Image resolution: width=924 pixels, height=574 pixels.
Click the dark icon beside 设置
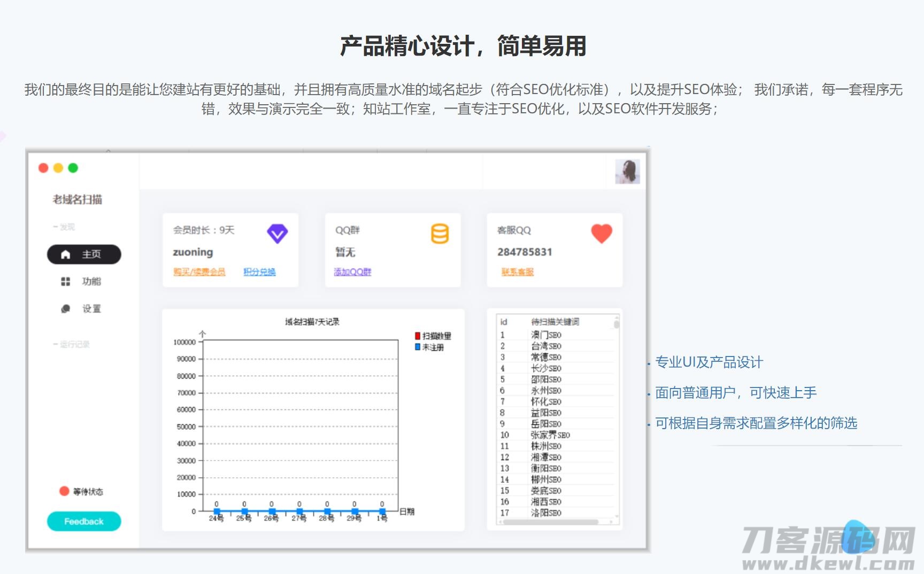pos(65,309)
